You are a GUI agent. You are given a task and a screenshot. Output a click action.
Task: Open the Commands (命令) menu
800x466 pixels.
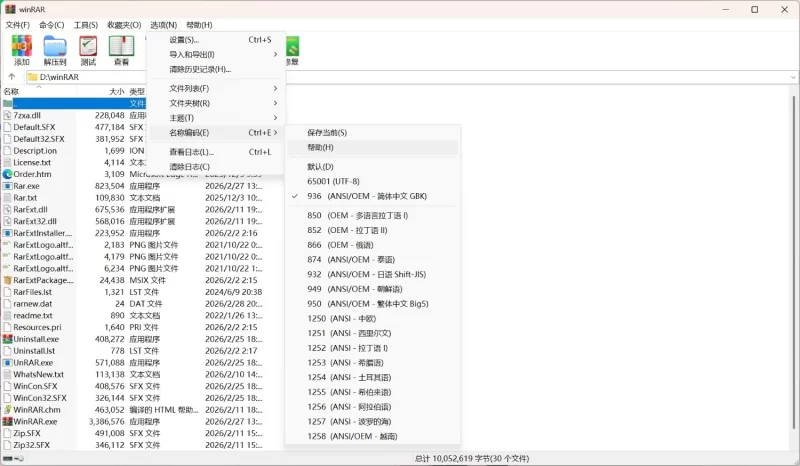[x=52, y=25]
